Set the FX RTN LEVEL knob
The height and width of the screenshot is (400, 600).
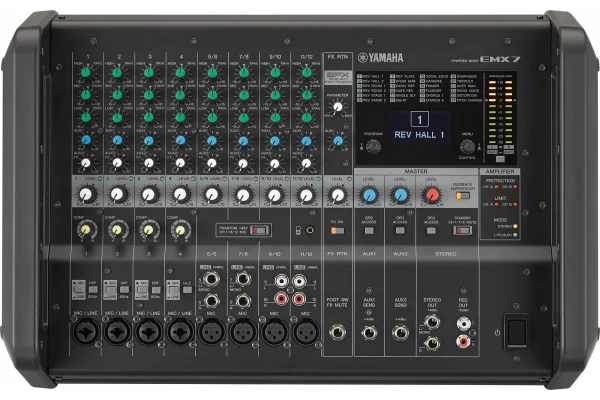(338, 195)
